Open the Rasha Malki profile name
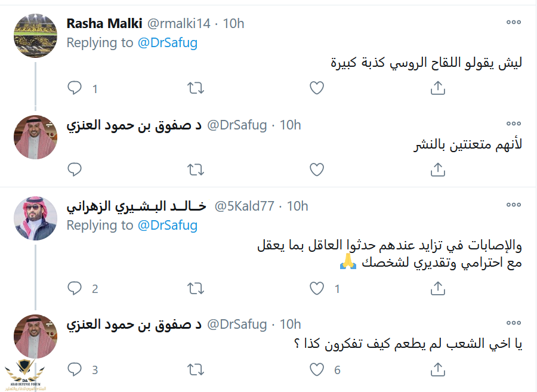 click(104, 24)
